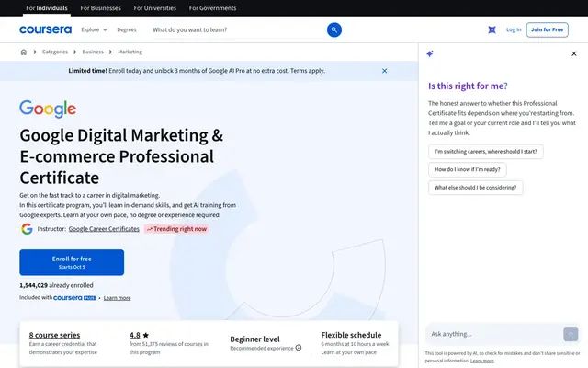The image size is (588, 368).
Task: Open Google Career Certificates instructor link
Action: [x=104, y=229]
